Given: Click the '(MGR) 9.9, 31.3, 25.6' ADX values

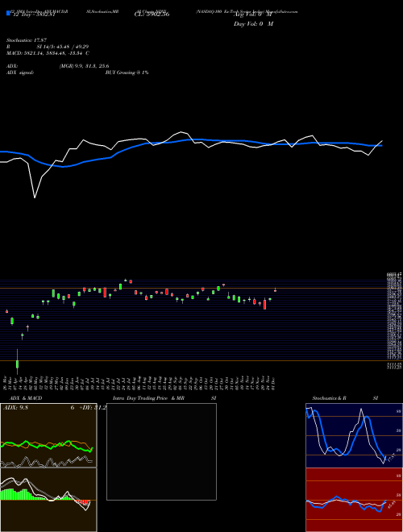Looking at the screenshot, I should 84,66.
